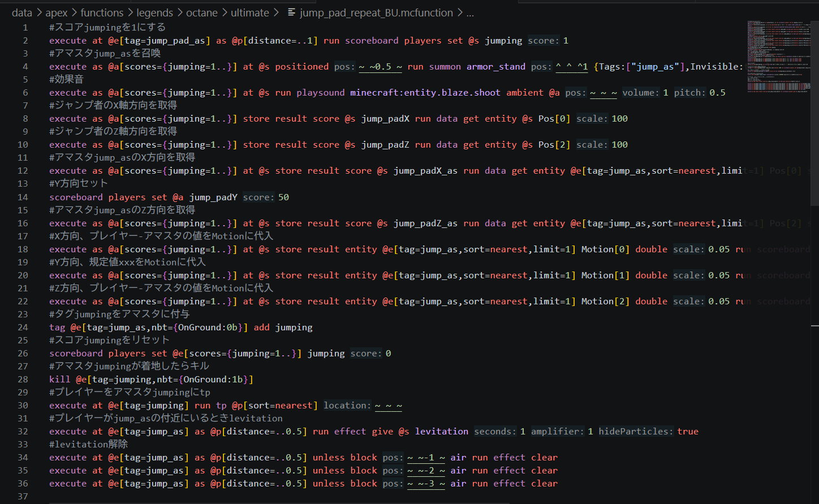The width and height of the screenshot is (819, 504).
Task: Click the trailing ellipsis breadcrumb item
Action: pos(470,12)
